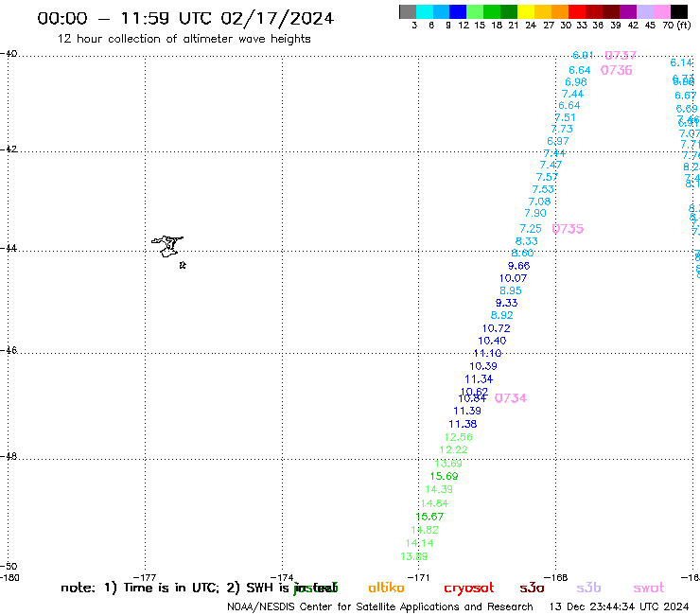Click the wave height value 7.73
The height and width of the screenshot is (615, 700).
(562, 129)
